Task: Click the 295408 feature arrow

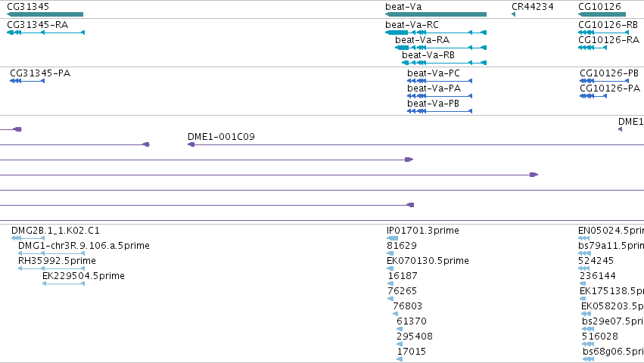Action: [400, 345]
